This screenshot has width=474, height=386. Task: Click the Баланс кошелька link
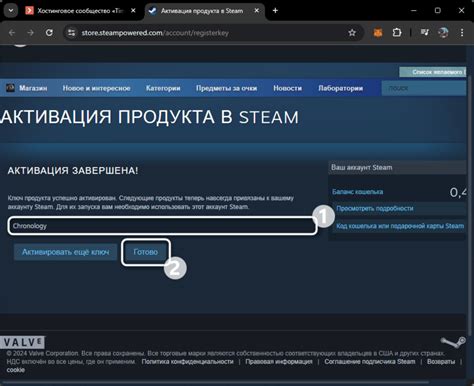(357, 192)
